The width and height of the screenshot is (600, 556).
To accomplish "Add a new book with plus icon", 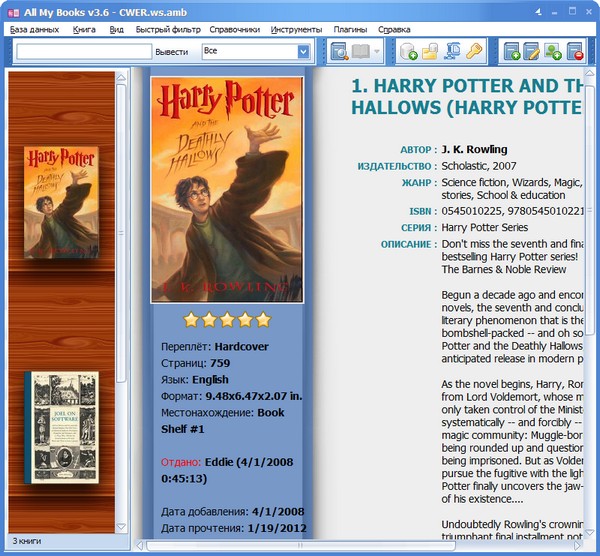I will (x=512, y=51).
